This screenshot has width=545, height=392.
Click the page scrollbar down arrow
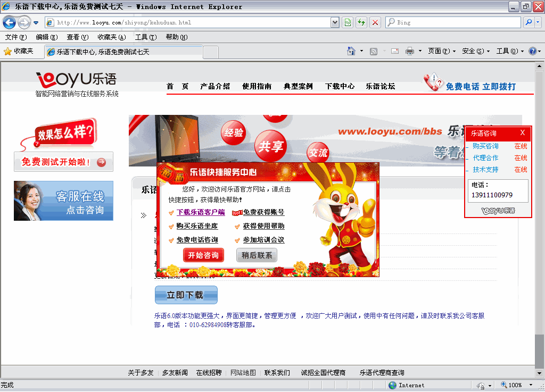coord(539,373)
